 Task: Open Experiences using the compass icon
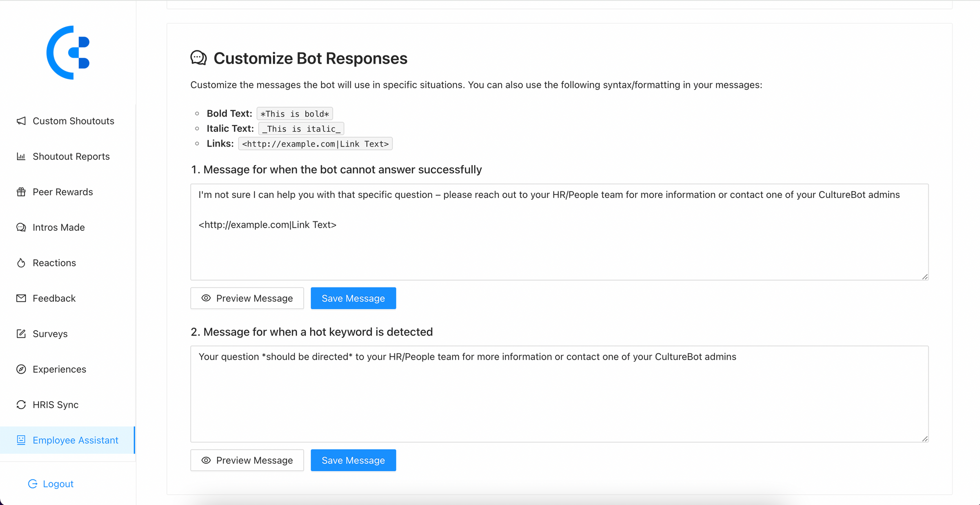pos(21,369)
